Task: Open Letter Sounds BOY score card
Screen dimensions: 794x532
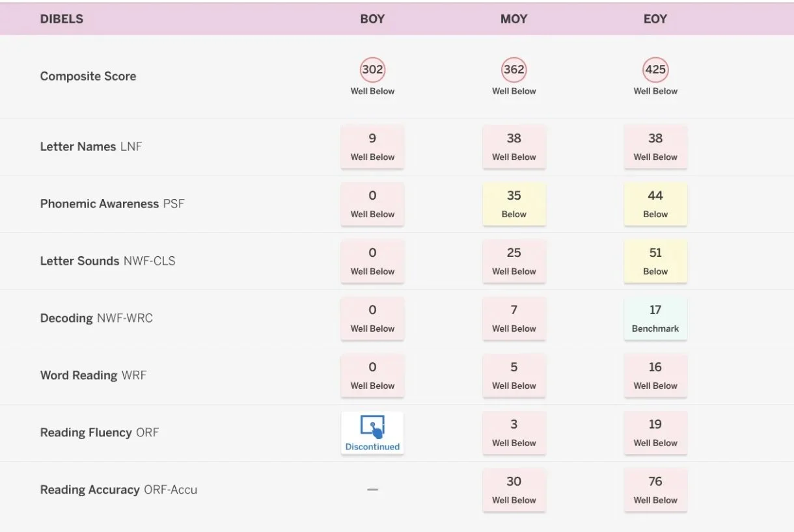Action: [372, 261]
